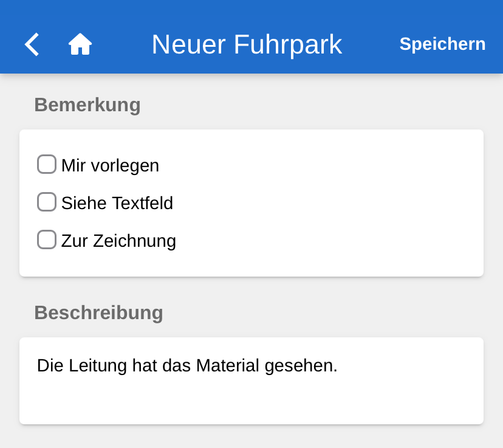503x448 pixels.
Task: Check the Zur Zeichnung checkbox box
Action: (x=47, y=240)
